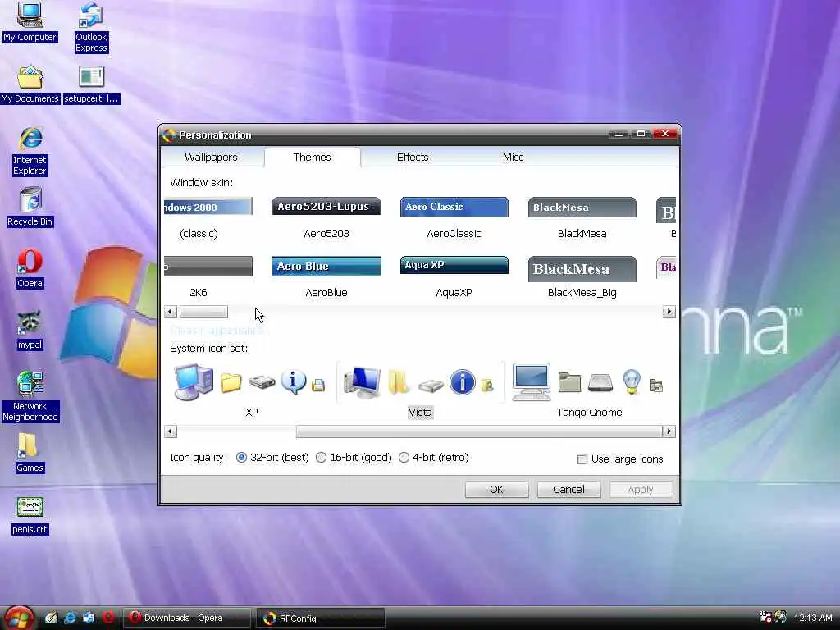Screen dimensions: 840x630
Task: Switch to Downloads - Opera taskbar button
Action: click(187, 618)
